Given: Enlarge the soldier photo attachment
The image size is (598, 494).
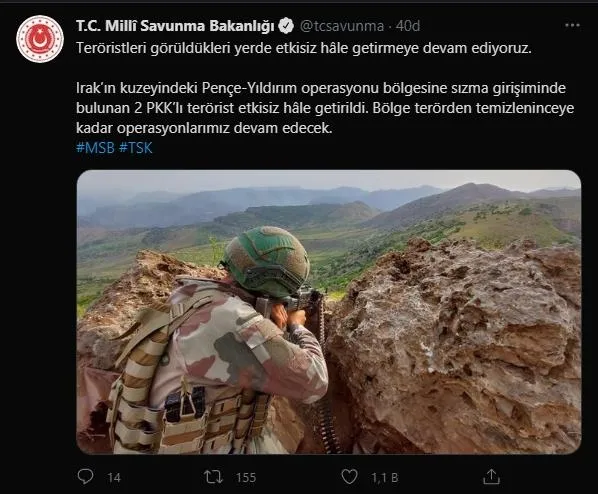Looking at the screenshot, I should pos(329,312).
